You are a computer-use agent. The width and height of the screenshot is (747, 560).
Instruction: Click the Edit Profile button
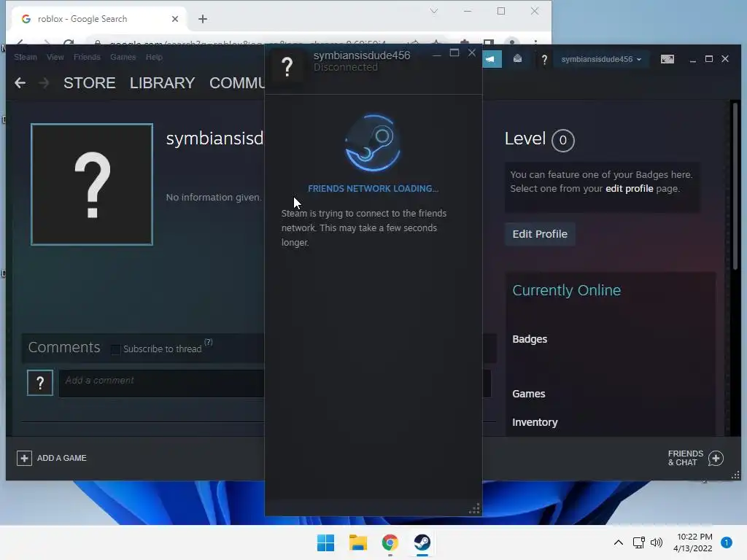click(540, 234)
